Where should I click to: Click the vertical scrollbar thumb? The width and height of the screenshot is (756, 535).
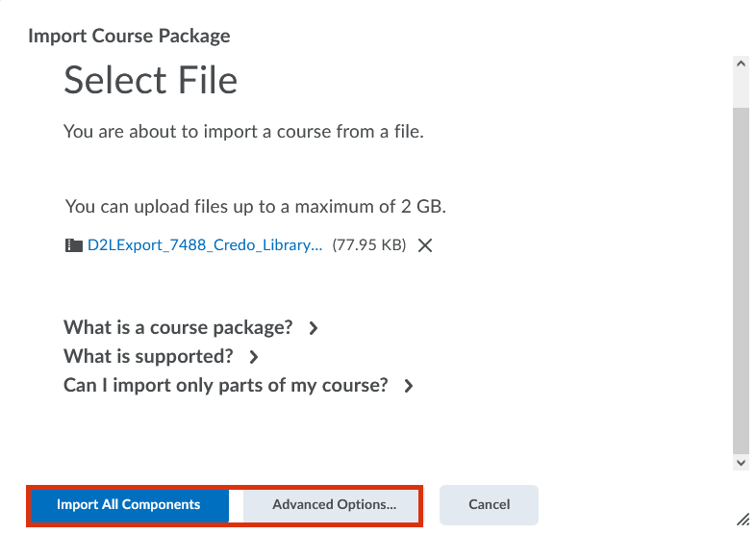pos(741,279)
